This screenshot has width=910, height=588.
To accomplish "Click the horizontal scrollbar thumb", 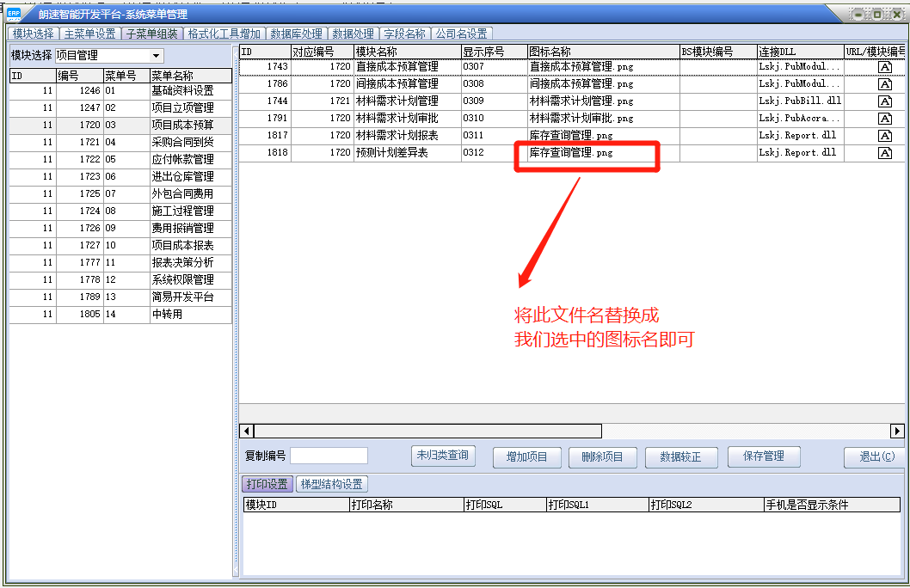I will click(x=427, y=432).
